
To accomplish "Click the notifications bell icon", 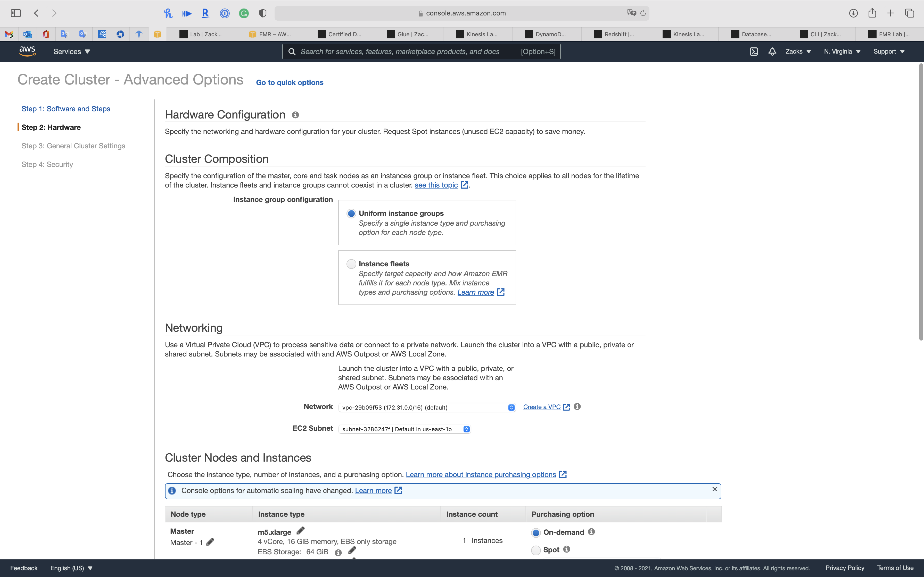I will point(772,52).
